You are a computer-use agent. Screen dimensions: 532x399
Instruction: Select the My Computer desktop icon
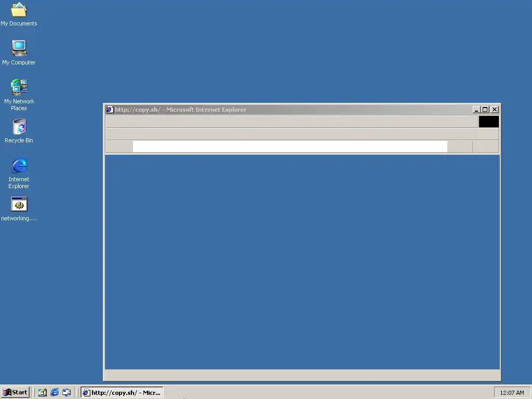(x=19, y=52)
